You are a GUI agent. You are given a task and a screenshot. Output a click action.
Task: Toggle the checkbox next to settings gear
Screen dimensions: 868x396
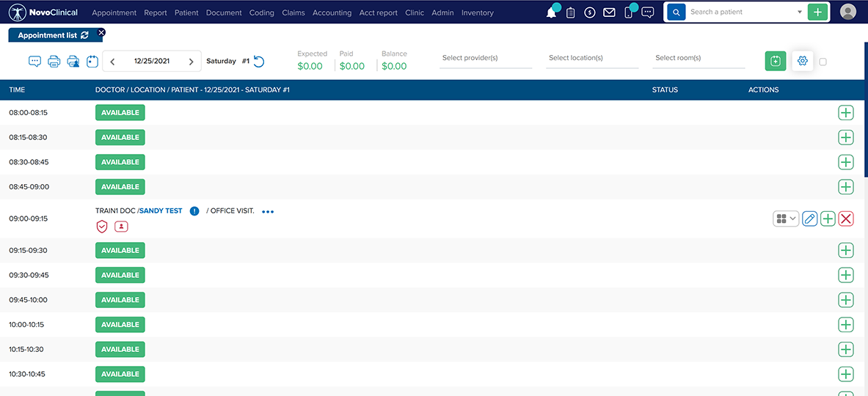(x=823, y=62)
